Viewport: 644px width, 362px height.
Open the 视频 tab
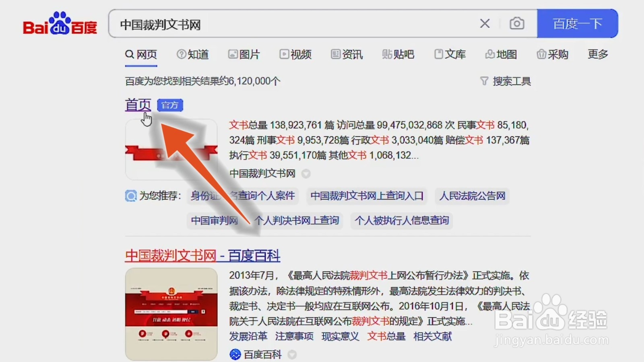[x=295, y=54]
